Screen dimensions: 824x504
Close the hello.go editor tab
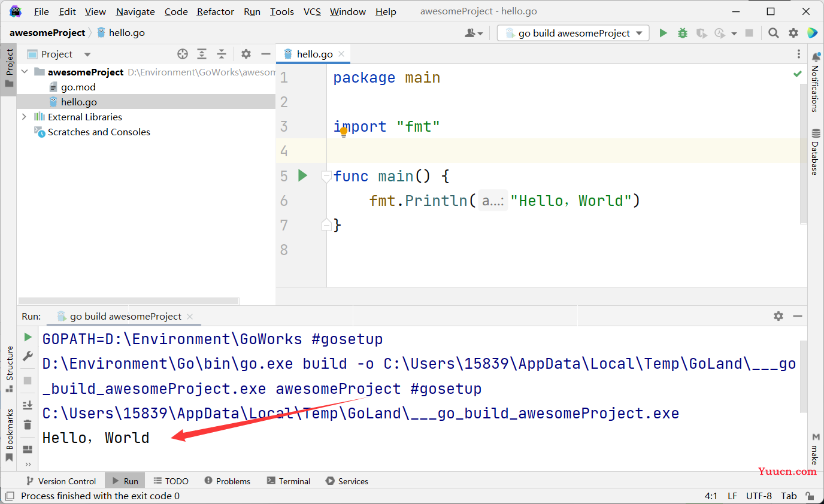pyautogui.click(x=341, y=54)
